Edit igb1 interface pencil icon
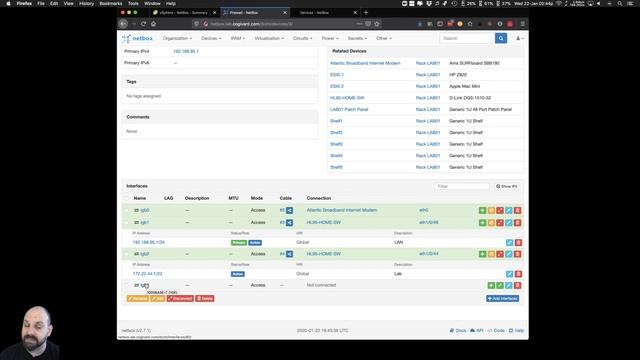The width and height of the screenshot is (640, 360). point(509,223)
